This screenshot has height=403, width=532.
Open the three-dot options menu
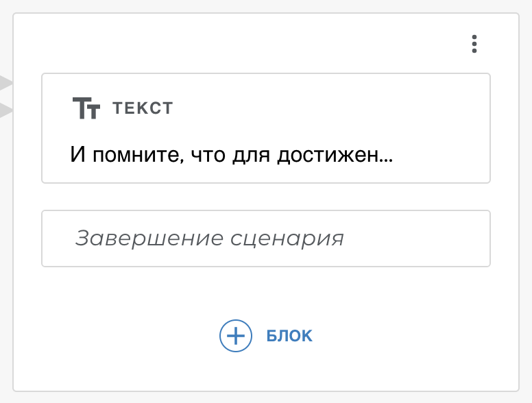[474, 45]
